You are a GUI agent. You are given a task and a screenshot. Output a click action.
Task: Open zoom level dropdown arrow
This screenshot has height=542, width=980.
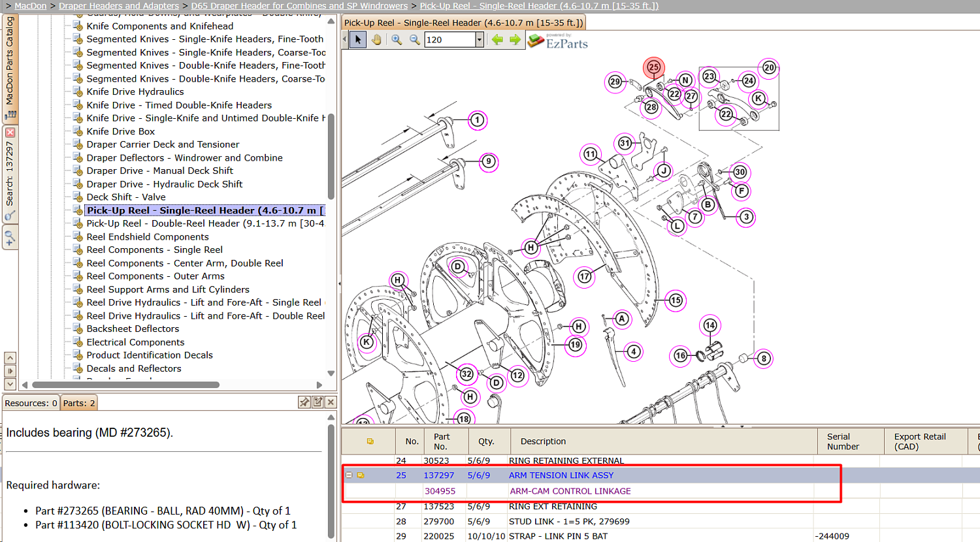(x=479, y=40)
